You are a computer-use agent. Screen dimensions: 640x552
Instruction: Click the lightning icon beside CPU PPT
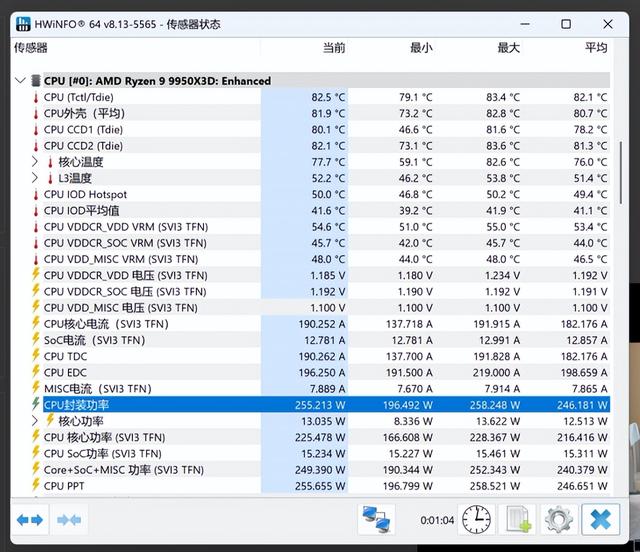coord(36,485)
